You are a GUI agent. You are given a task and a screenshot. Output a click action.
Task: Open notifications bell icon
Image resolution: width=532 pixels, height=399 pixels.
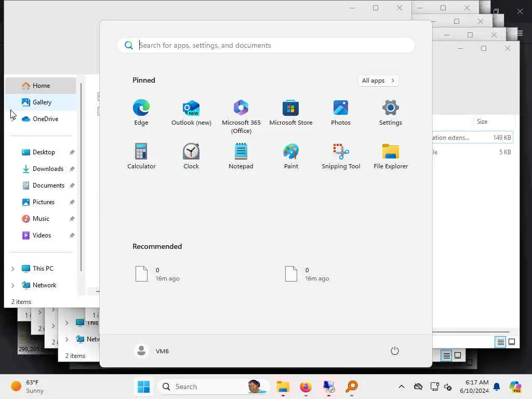(497, 387)
